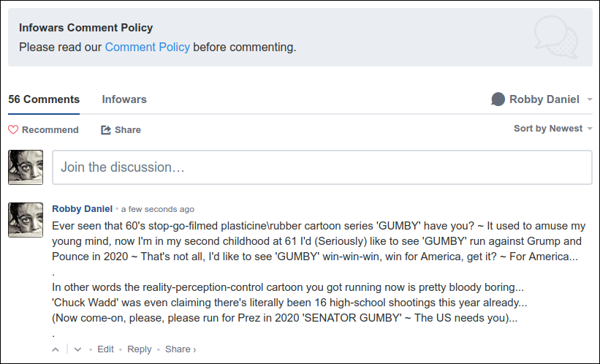The height and width of the screenshot is (364, 600).
Task: Downvote Robby Daniel's comment
Action: click(x=77, y=349)
